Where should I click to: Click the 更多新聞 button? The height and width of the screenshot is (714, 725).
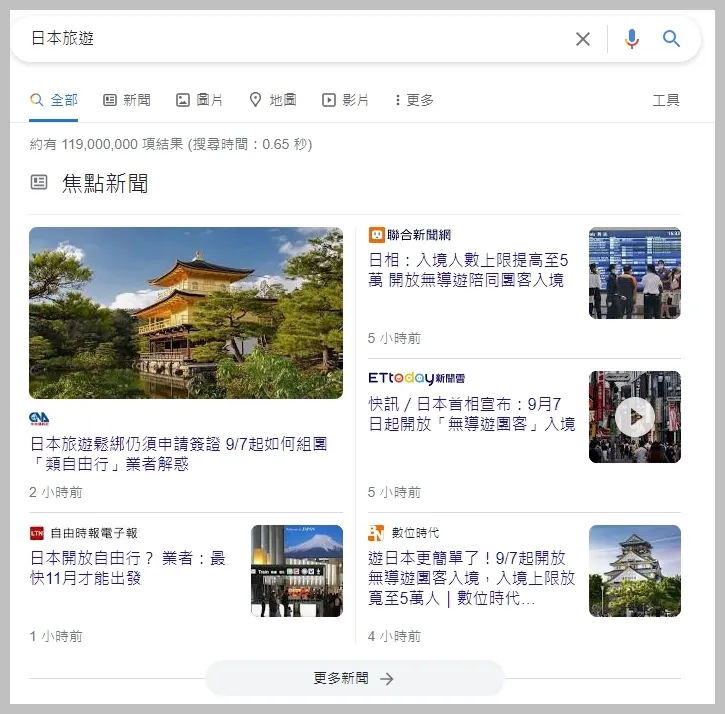click(x=354, y=678)
